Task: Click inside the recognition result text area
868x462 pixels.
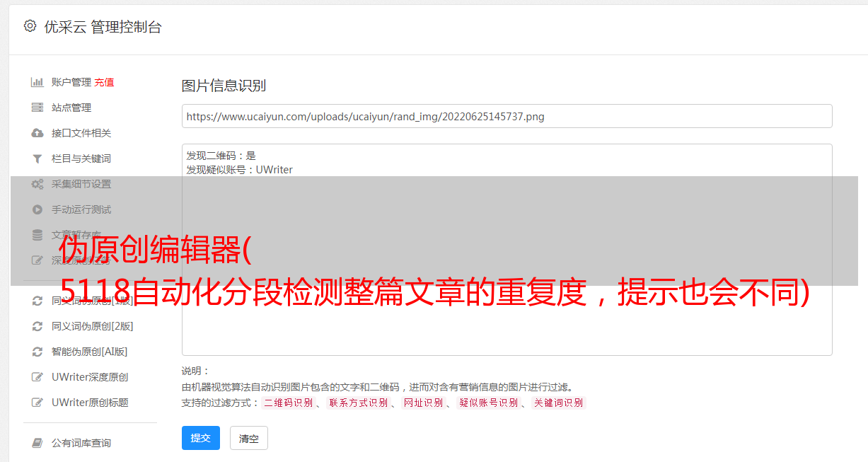Action: pos(507,249)
